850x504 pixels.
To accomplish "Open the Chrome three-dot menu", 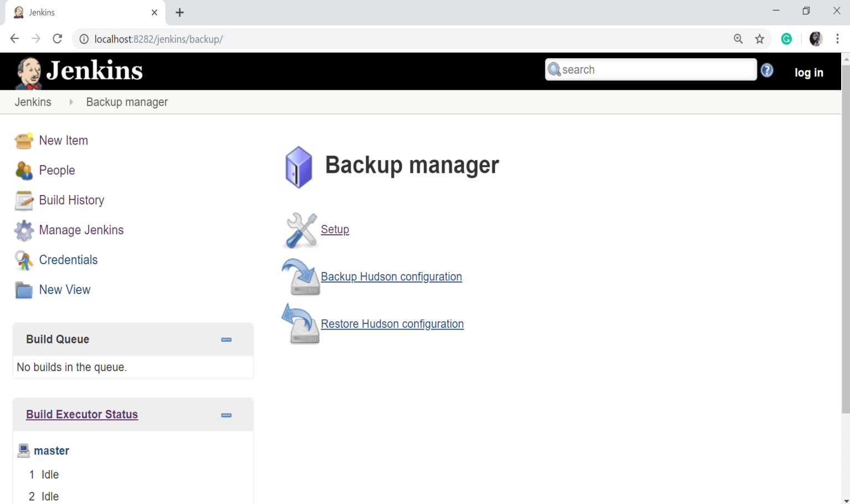I will (837, 39).
